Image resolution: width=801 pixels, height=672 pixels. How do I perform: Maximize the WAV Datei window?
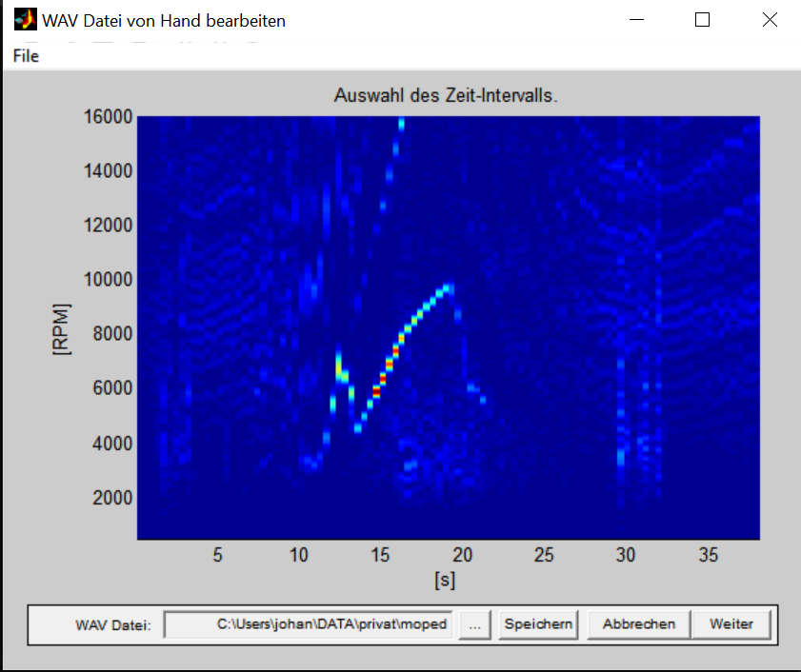pos(702,20)
